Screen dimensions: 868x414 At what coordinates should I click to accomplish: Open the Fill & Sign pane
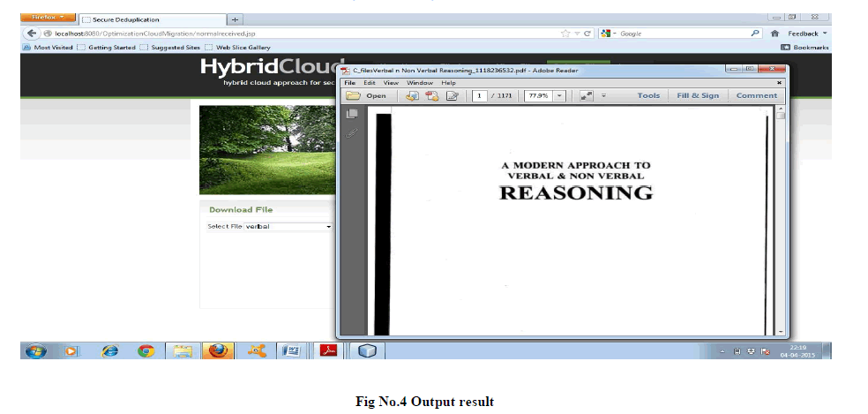(698, 95)
